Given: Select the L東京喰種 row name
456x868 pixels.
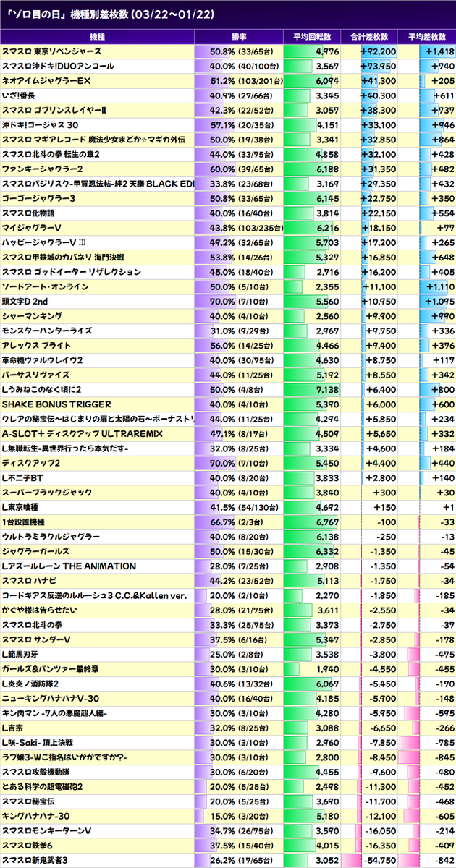Looking at the screenshot, I should pyautogui.click(x=22, y=507).
